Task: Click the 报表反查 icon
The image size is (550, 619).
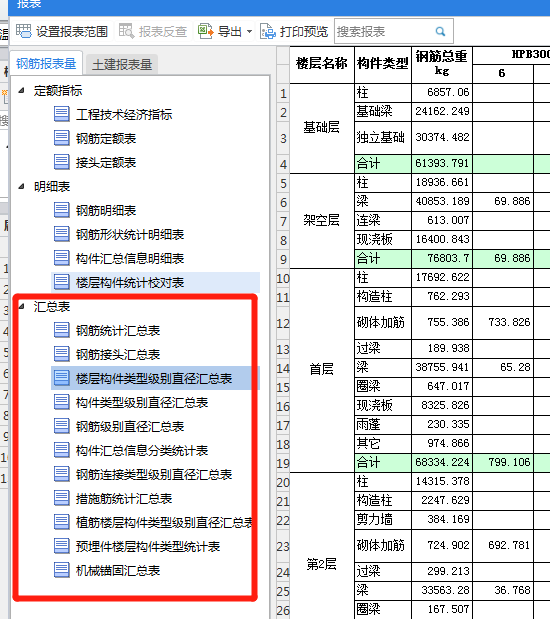Action: click(x=127, y=31)
